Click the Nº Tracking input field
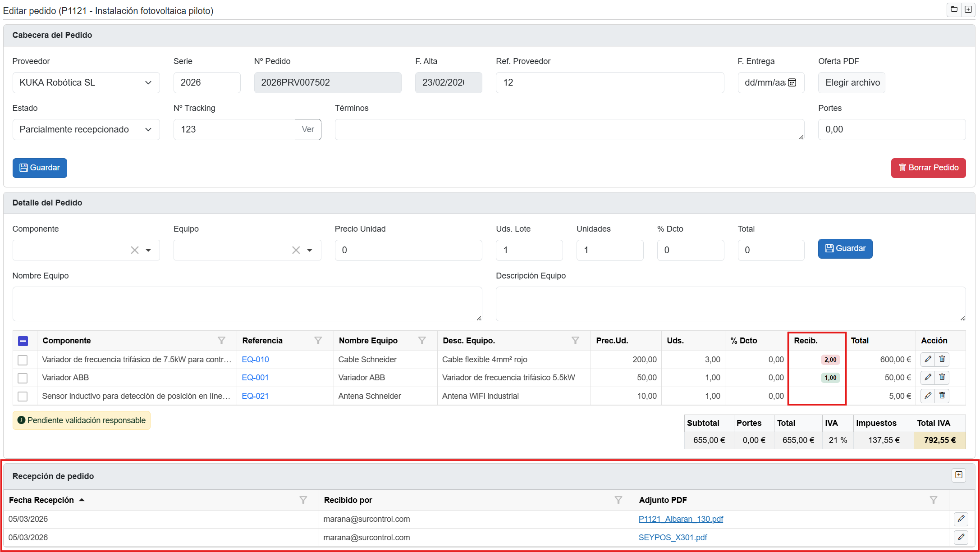Image resolution: width=980 pixels, height=552 pixels. (x=234, y=129)
